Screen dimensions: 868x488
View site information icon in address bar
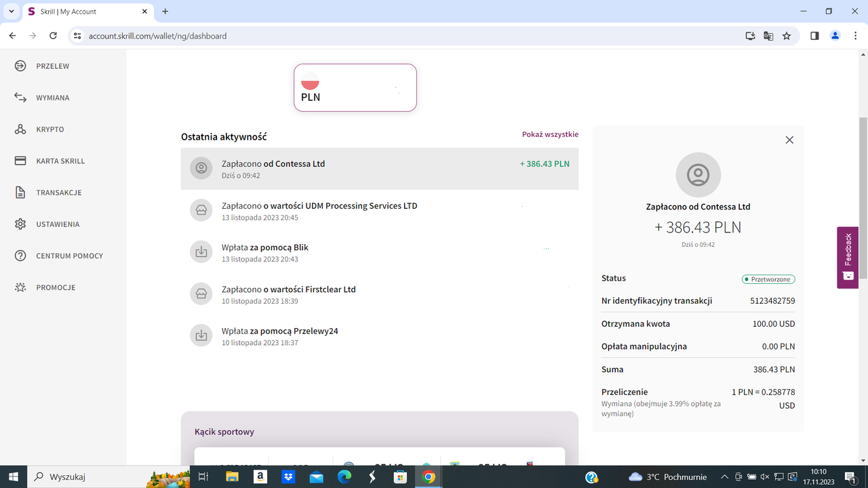click(x=77, y=36)
